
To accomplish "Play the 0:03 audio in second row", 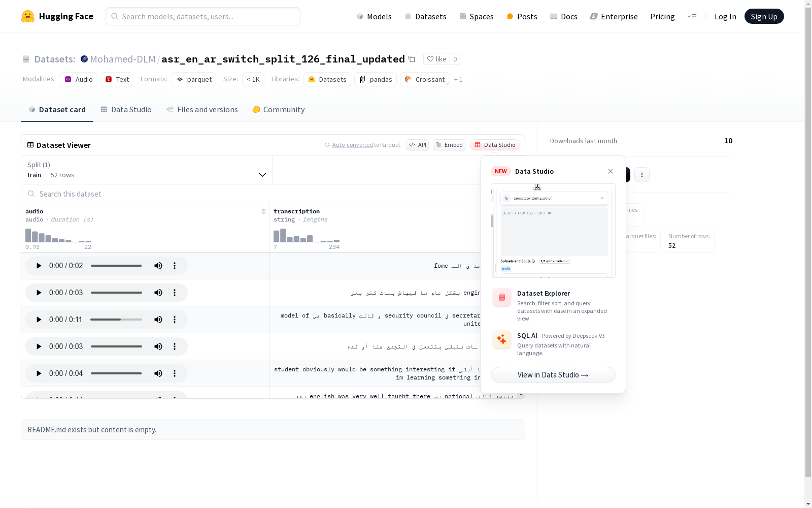I will point(39,293).
